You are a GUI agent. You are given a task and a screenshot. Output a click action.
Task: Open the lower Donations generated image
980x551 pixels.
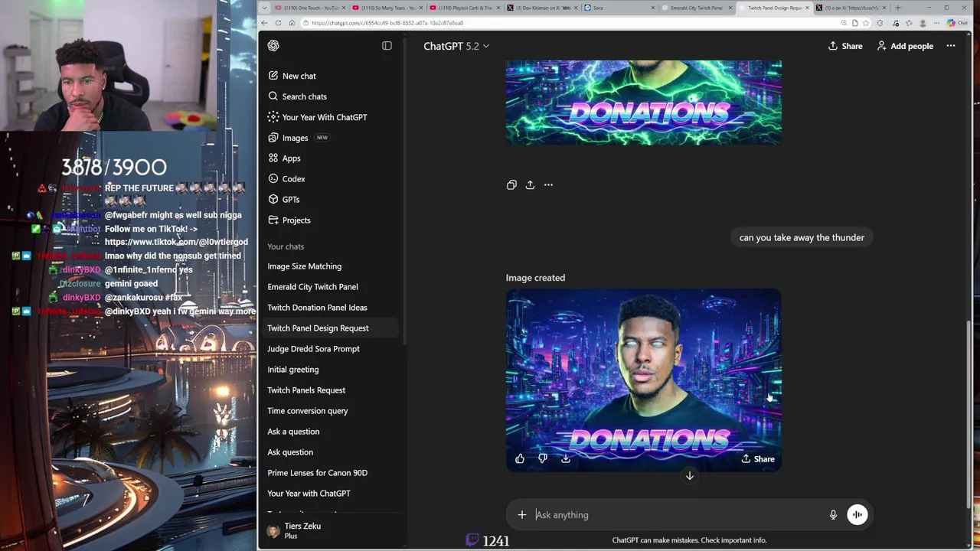(644, 380)
